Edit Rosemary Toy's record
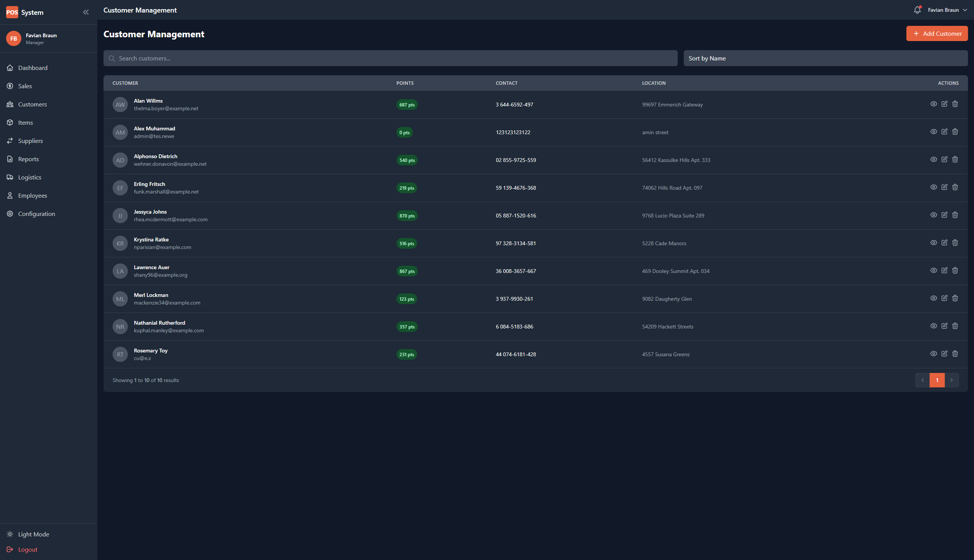This screenshot has width=974, height=560. point(944,353)
